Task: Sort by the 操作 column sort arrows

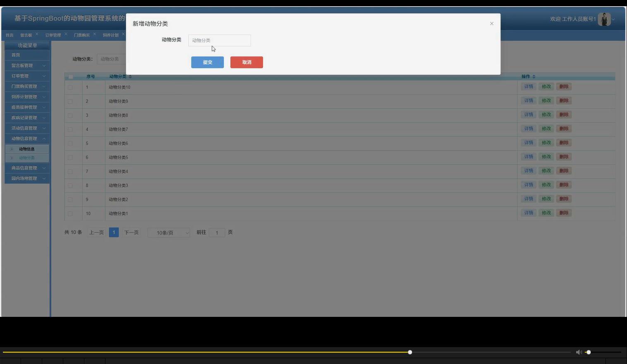Action: click(x=534, y=77)
